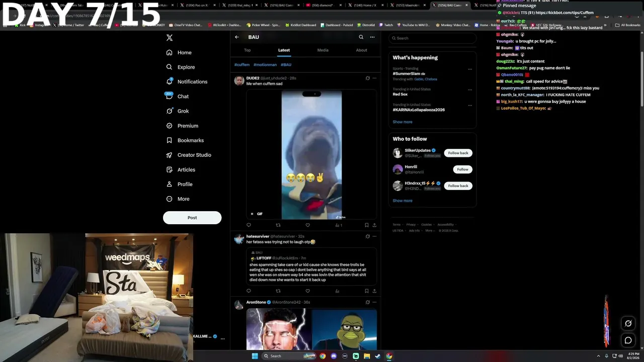Show more trends under What's happening

(403, 122)
